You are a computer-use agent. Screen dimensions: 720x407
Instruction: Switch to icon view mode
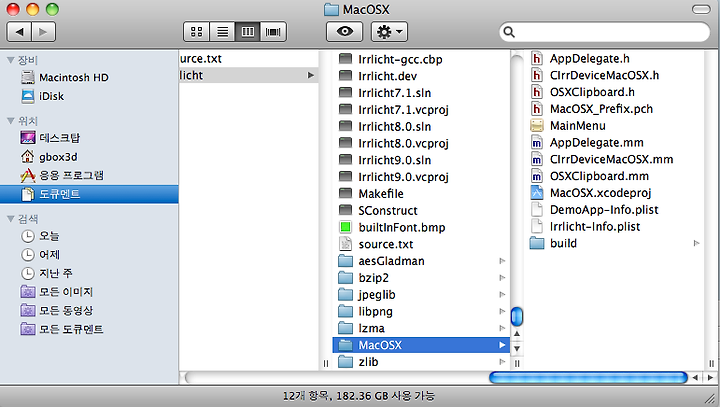pos(197,32)
